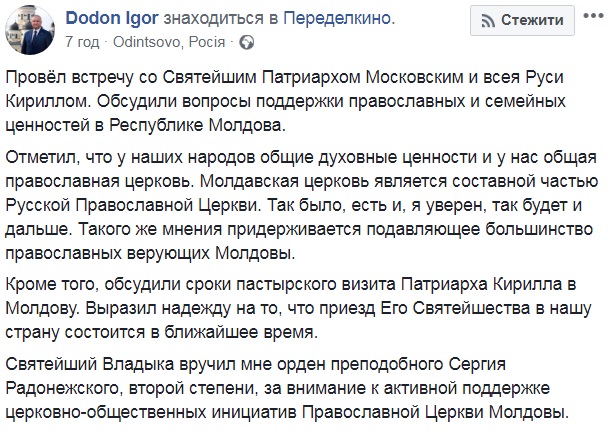The width and height of the screenshot is (609, 431).
Task: Click the paragraph beginning 'Святейший Владыка'
Action: tap(287, 388)
